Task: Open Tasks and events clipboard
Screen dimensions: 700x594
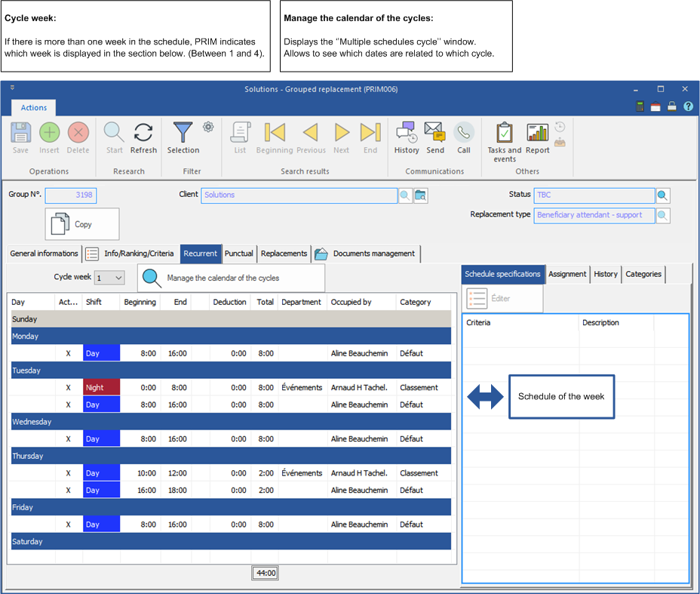Action: point(505,133)
